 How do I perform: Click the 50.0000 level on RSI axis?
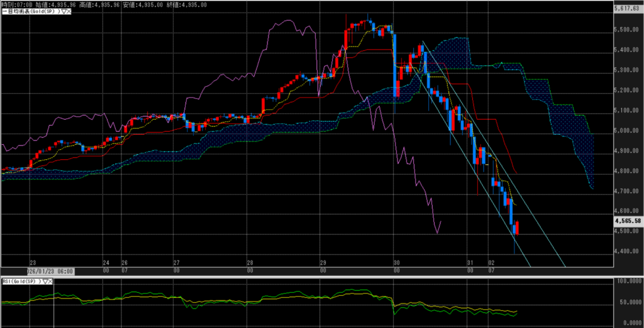point(629,303)
